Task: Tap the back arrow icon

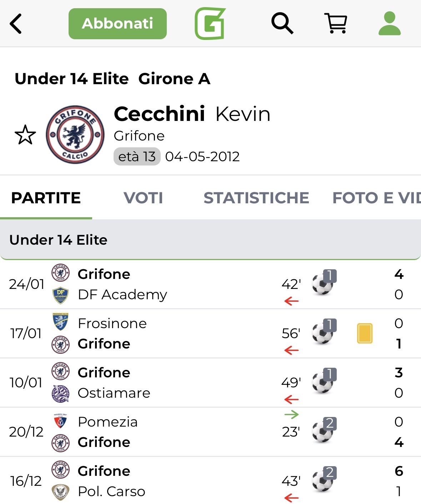Action: pos(16,24)
